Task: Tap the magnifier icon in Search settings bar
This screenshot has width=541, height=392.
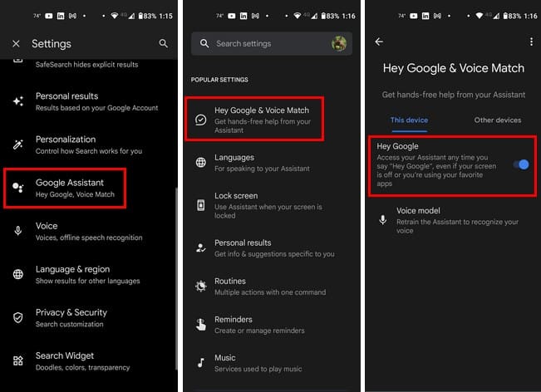Action: click(x=204, y=43)
